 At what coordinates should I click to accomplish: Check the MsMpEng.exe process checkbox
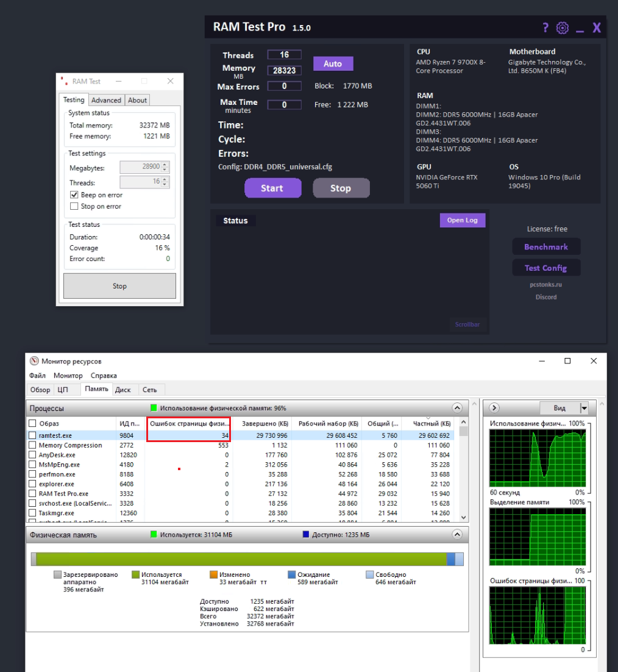coord(32,464)
